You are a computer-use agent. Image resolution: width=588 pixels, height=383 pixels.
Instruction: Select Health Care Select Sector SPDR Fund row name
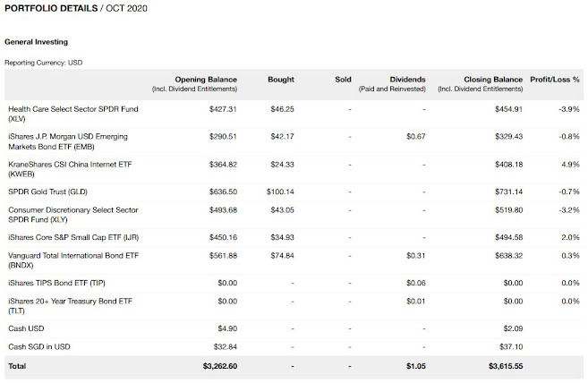click(73, 114)
